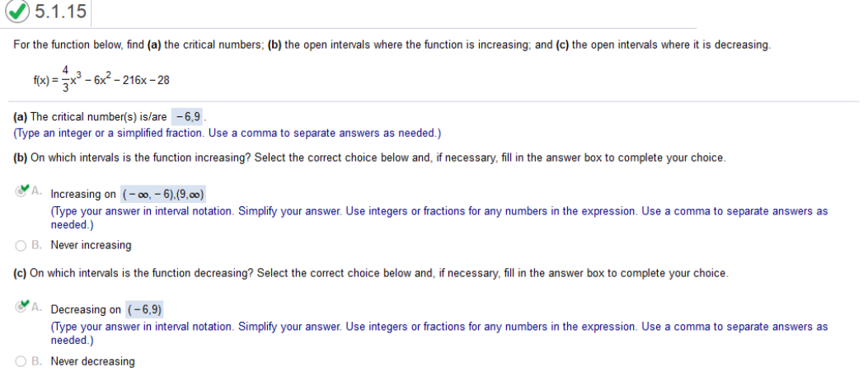Choose the Never increasing radio button
The width and height of the screenshot is (868, 377).
[21, 245]
